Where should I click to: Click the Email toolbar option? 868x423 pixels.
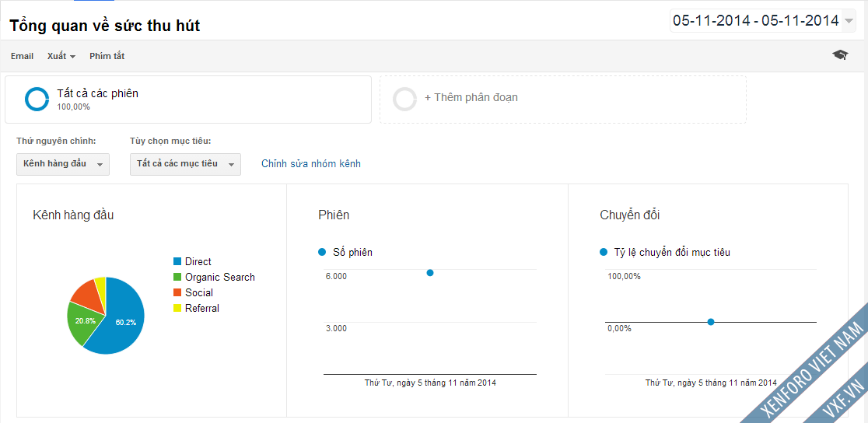[22, 56]
